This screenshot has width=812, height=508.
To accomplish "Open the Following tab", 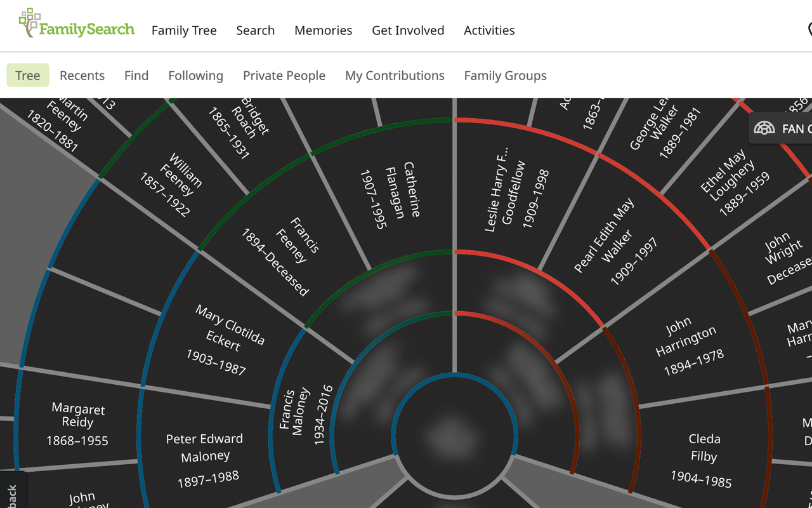I will [195, 76].
